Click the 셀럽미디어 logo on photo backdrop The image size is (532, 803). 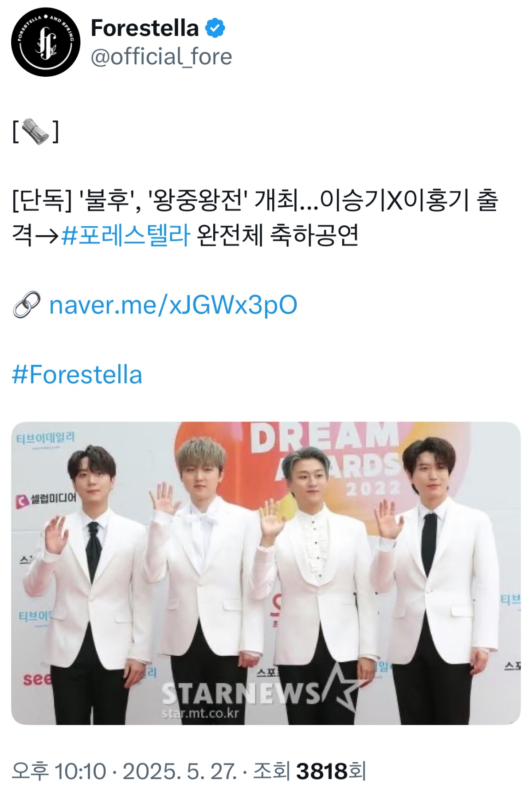click(46, 499)
